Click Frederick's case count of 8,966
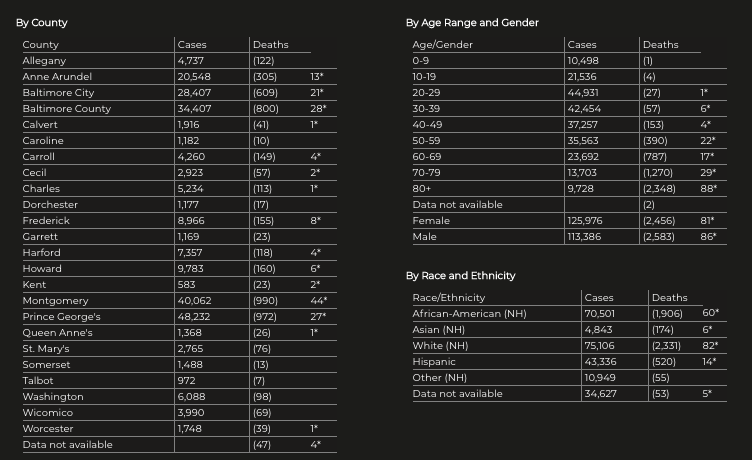The height and width of the screenshot is (460, 752). [x=192, y=221]
